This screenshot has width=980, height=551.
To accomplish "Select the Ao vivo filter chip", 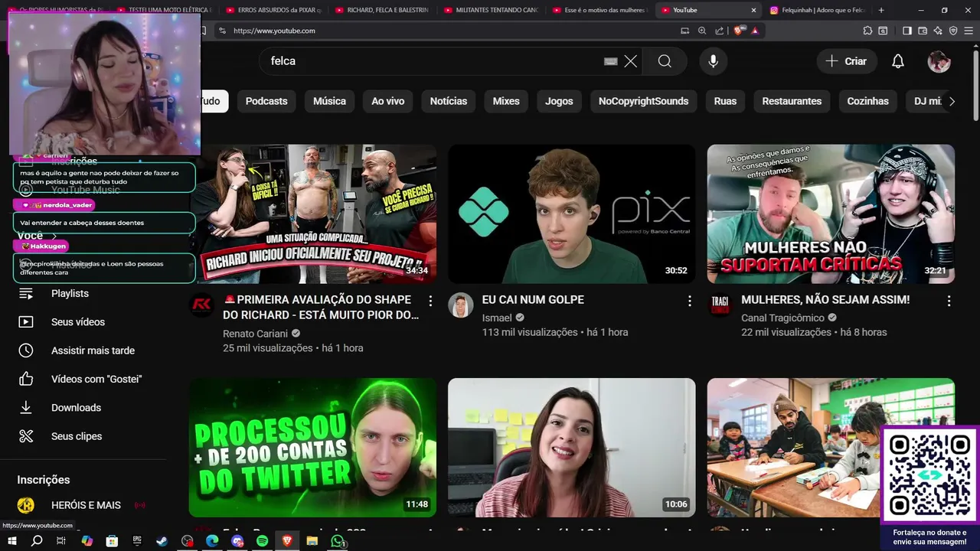I will tap(387, 101).
